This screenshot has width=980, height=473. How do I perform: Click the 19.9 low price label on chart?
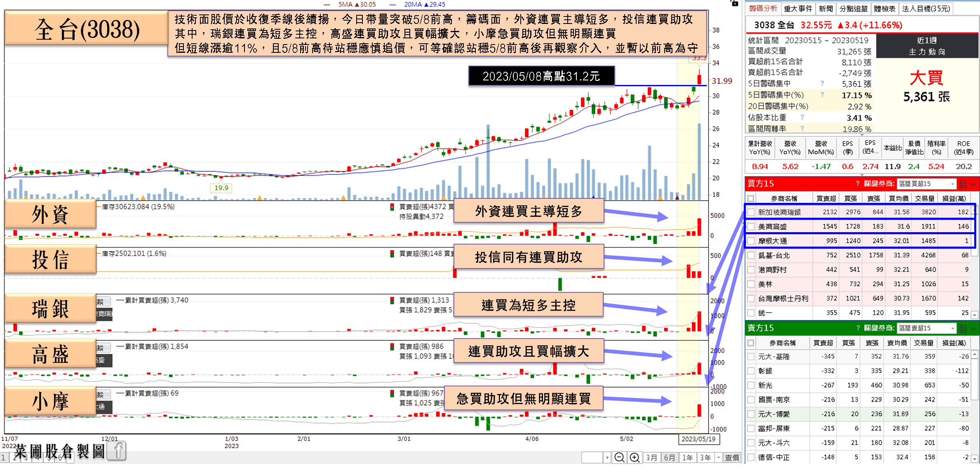(x=221, y=188)
